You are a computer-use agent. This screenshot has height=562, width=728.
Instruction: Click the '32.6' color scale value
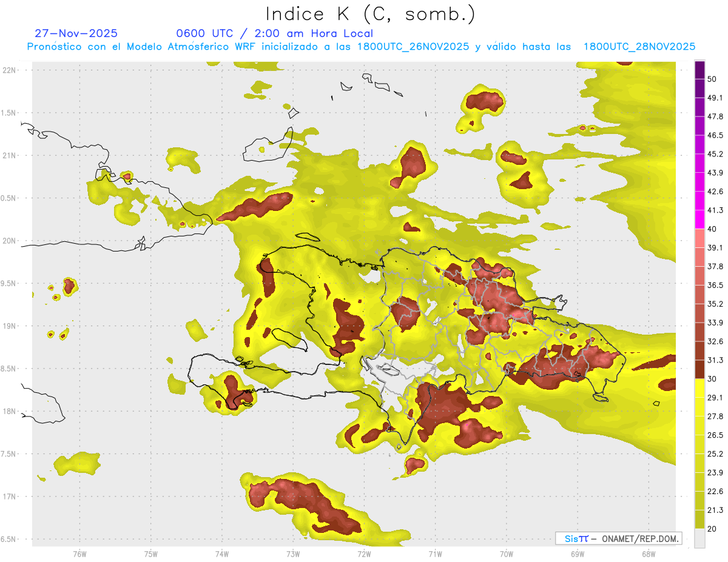click(x=715, y=341)
